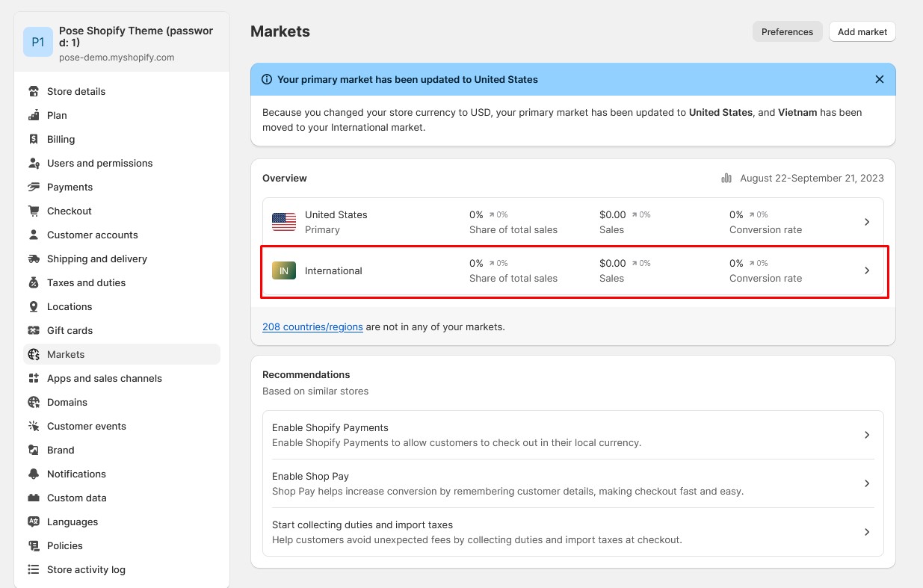Open the Store details settings page

coord(122,91)
